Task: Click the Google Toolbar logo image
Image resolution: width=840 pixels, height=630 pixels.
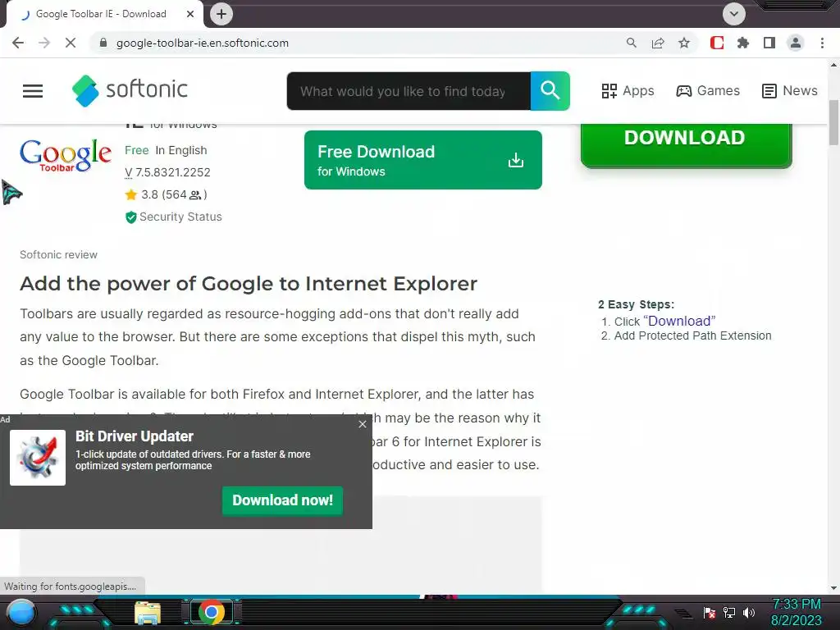Action: pyautogui.click(x=66, y=155)
